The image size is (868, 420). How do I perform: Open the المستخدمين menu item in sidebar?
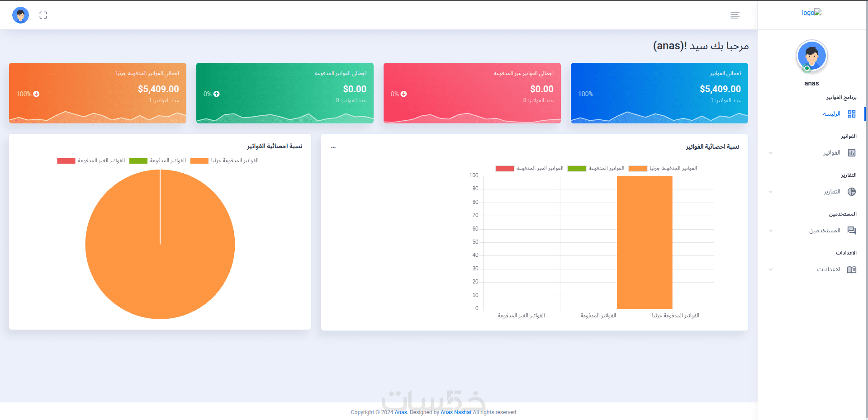pos(825,231)
